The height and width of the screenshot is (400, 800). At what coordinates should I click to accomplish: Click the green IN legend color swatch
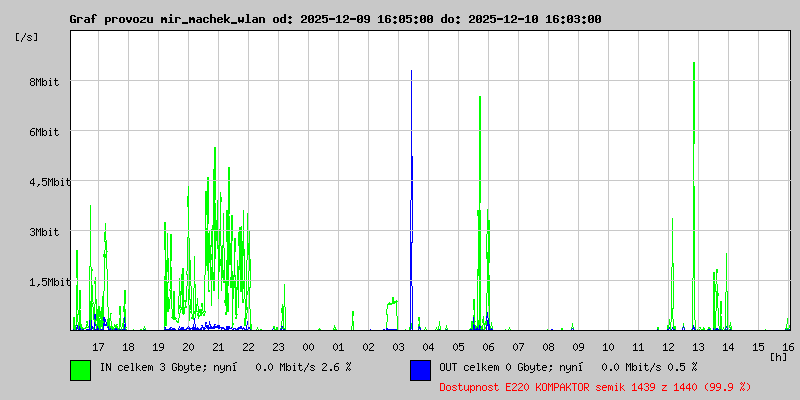[81, 370]
